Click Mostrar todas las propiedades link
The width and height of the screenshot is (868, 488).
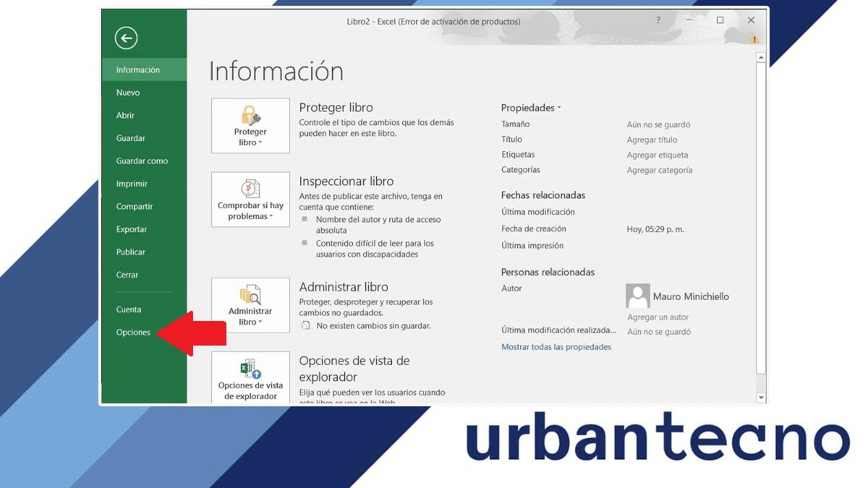coord(556,347)
